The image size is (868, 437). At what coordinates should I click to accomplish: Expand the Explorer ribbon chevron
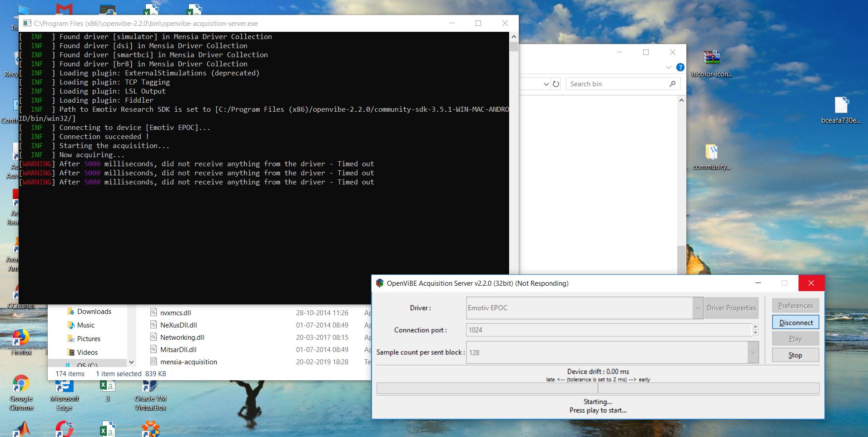tap(668, 67)
